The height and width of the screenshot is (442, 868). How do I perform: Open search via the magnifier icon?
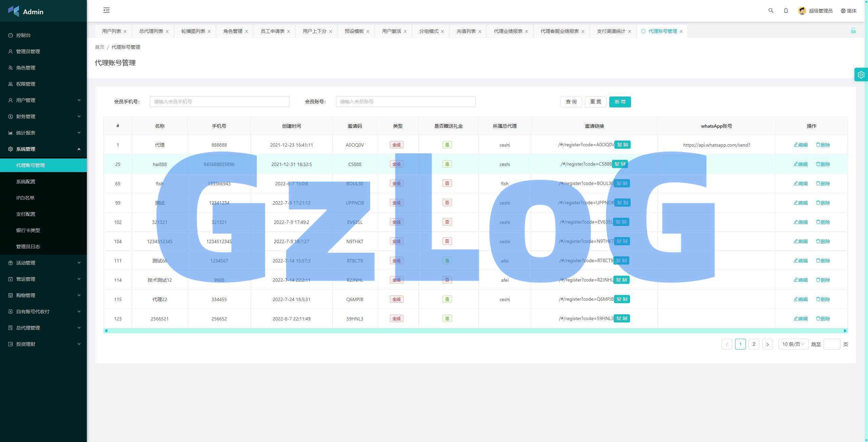point(771,10)
